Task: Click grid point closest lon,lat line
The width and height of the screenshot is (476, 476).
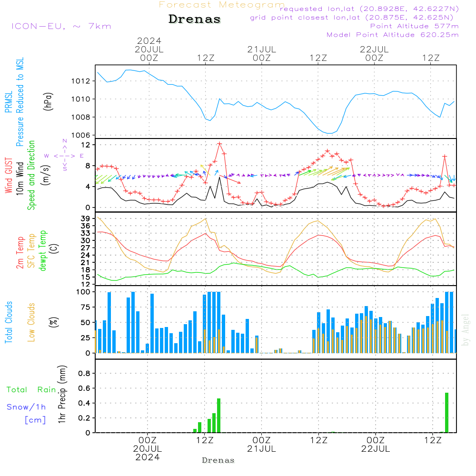Action: tap(352, 18)
